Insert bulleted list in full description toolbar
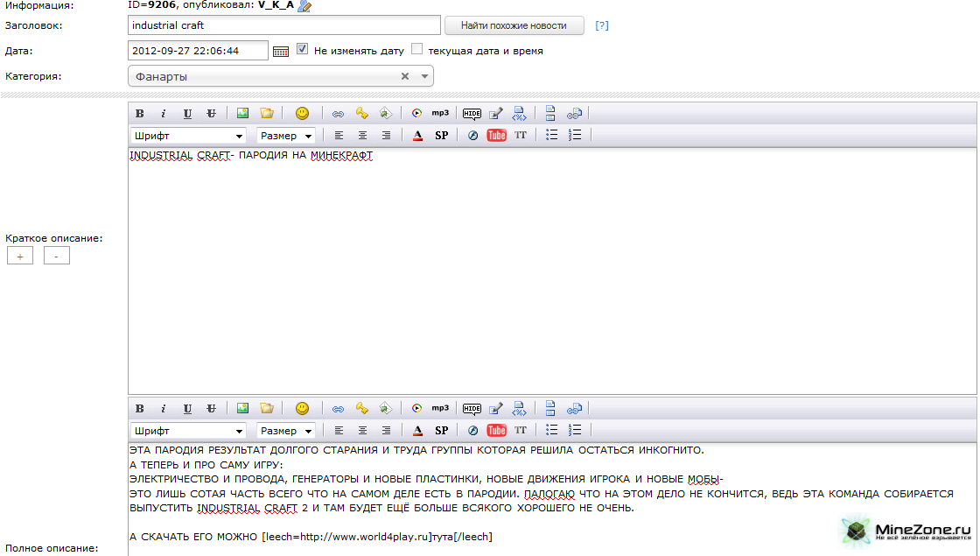The width and height of the screenshot is (980, 556). pyautogui.click(x=552, y=430)
